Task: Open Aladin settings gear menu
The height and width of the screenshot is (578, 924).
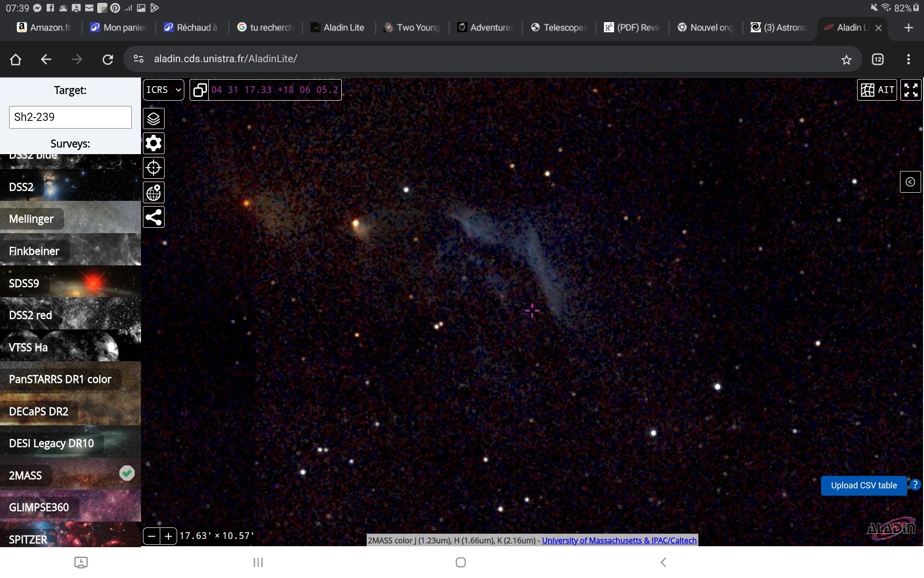Action: click(x=154, y=143)
